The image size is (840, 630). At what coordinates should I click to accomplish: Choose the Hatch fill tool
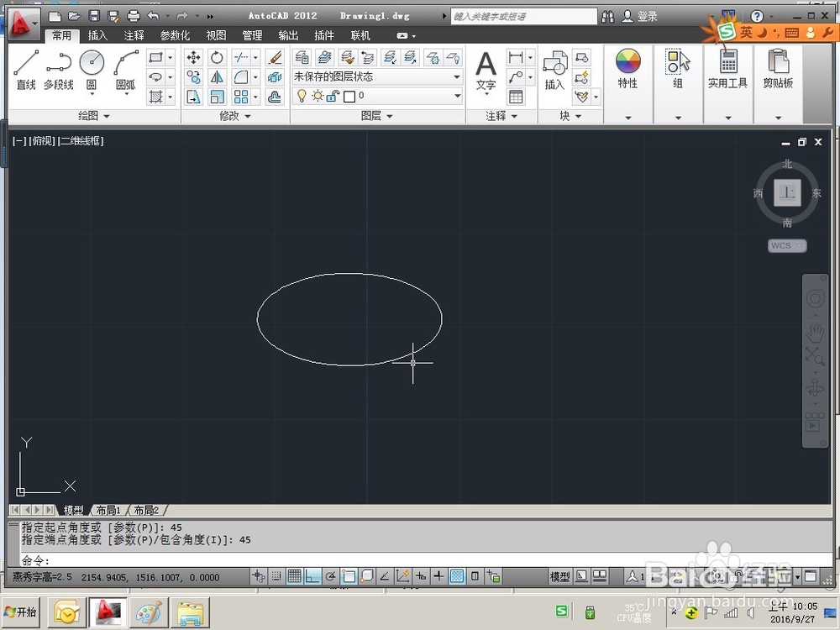pyautogui.click(x=155, y=97)
